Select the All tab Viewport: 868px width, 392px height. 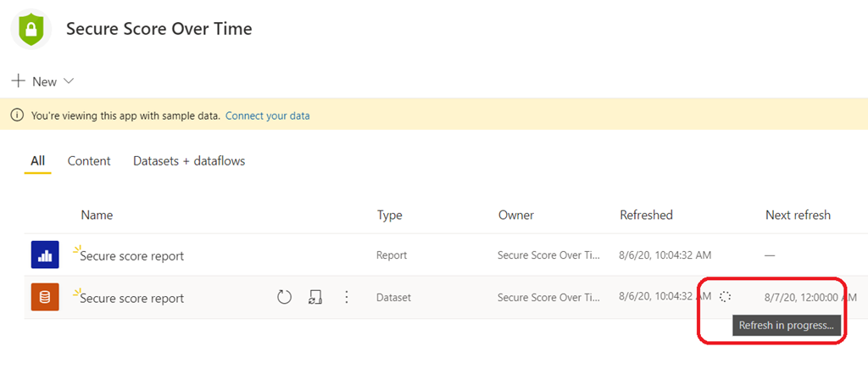pos(37,161)
